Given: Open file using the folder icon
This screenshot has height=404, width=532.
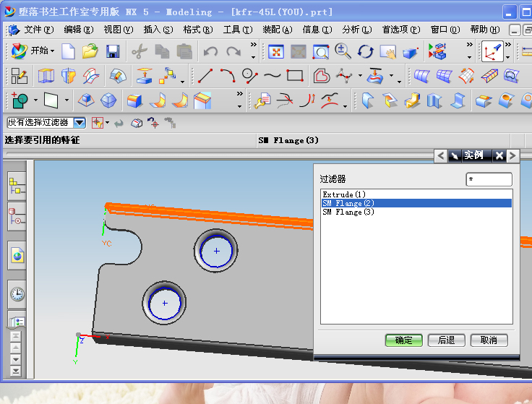Looking at the screenshot, I should [90, 51].
